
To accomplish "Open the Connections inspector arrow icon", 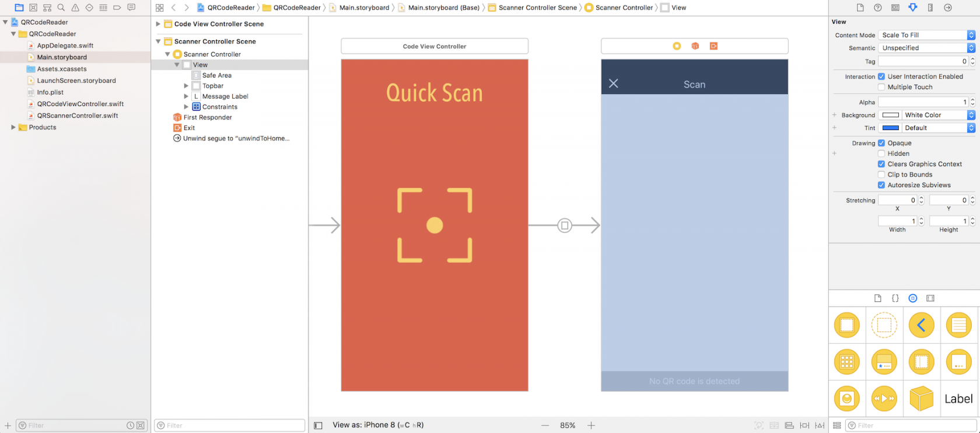I will click(948, 8).
